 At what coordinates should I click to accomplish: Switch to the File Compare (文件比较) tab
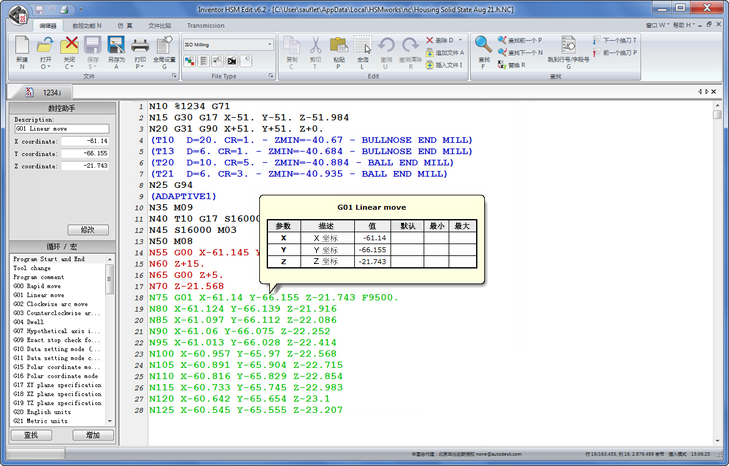pos(159,26)
